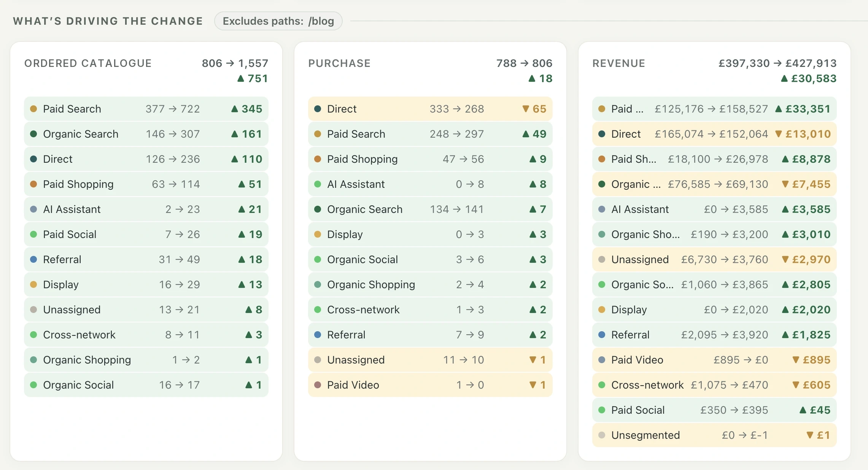Select Direct row in the Purchase card
Image resolution: width=868 pixels, height=470 pixels.
(430, 109)
